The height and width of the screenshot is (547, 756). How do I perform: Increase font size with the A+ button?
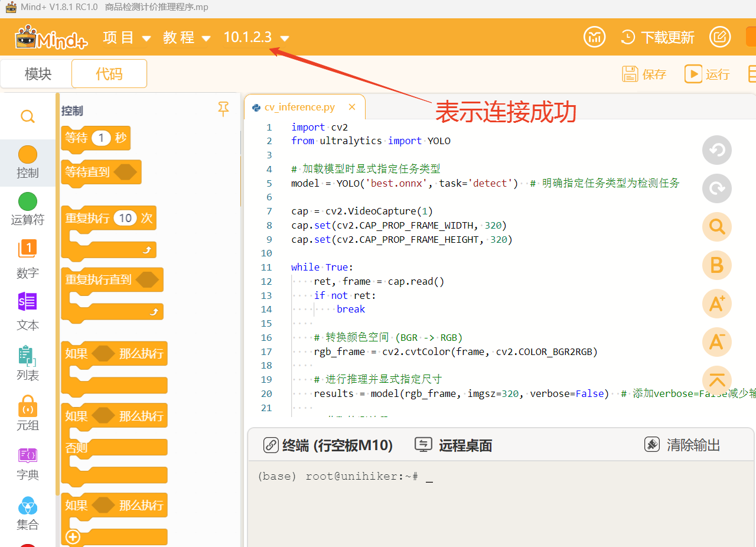click(717, 304)
